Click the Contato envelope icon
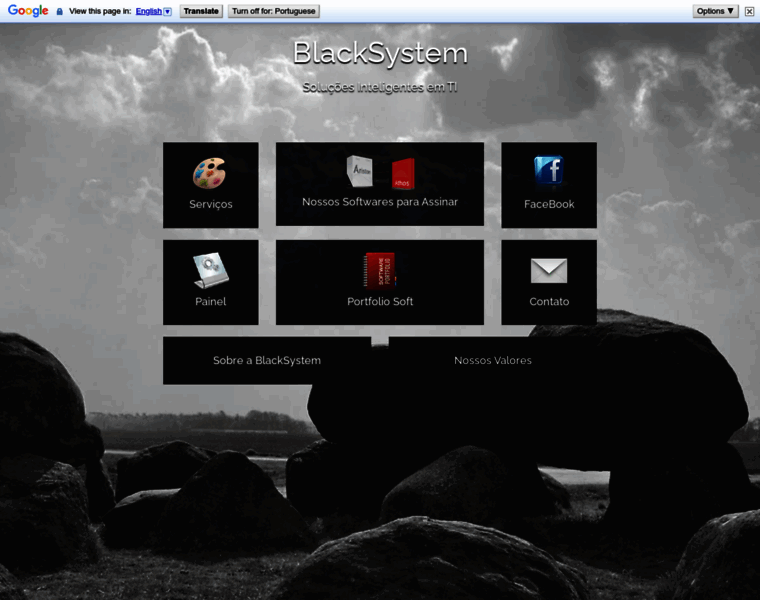The width and height of the screenshot is (760, 600). [549, 270]
